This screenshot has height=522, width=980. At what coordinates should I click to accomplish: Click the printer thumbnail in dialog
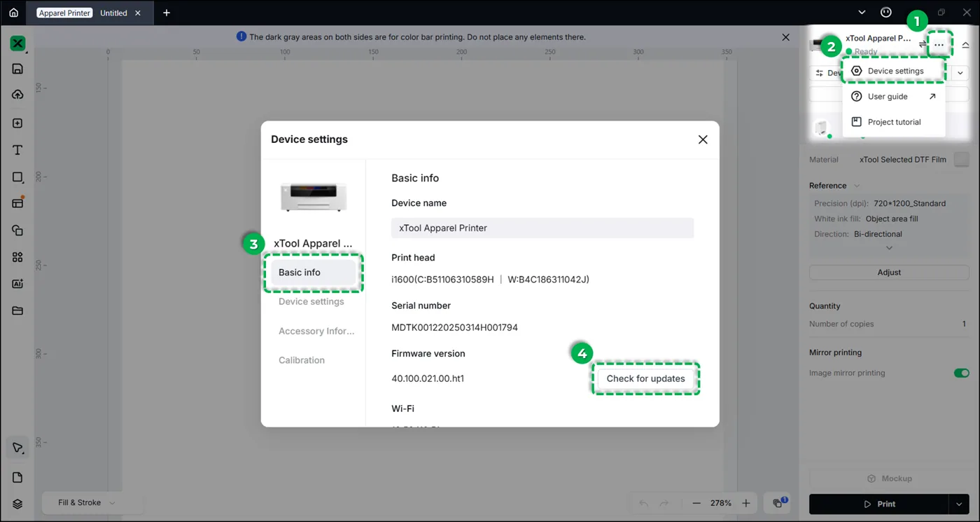314,196
